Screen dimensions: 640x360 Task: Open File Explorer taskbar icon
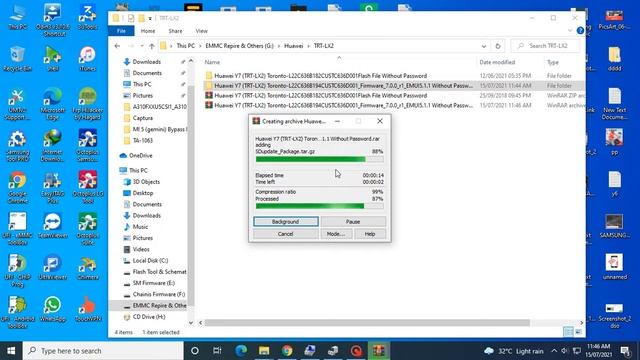click(264, 351)
